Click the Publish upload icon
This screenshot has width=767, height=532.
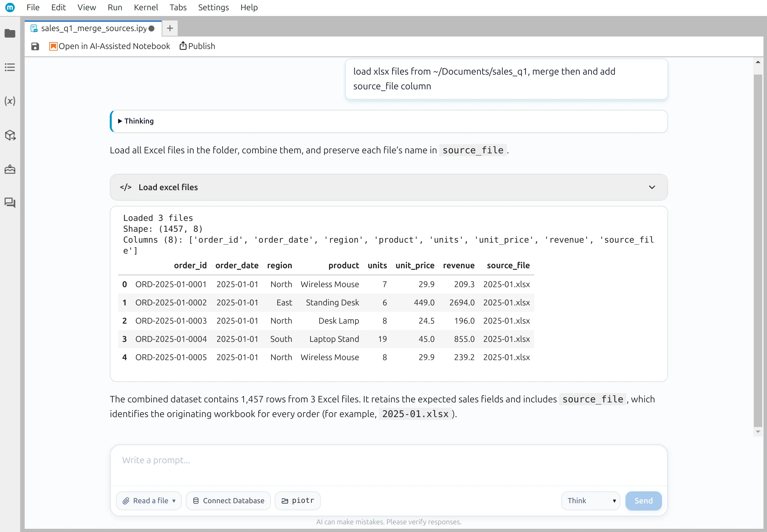pos(183,46)
